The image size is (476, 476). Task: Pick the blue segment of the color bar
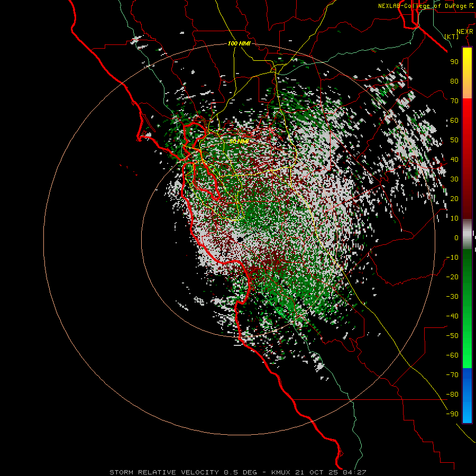click(467, 396)
